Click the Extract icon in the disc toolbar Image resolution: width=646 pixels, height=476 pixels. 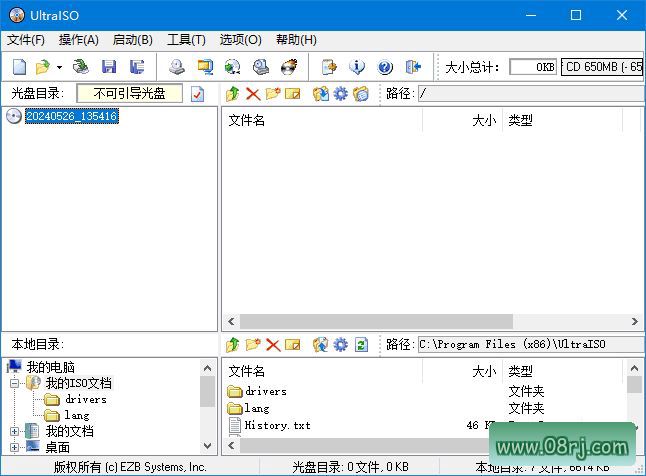321,94
